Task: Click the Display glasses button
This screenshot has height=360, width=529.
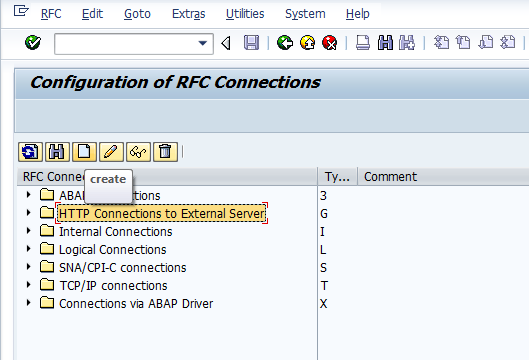Action: pyautogui.click(x=138, y=152)
